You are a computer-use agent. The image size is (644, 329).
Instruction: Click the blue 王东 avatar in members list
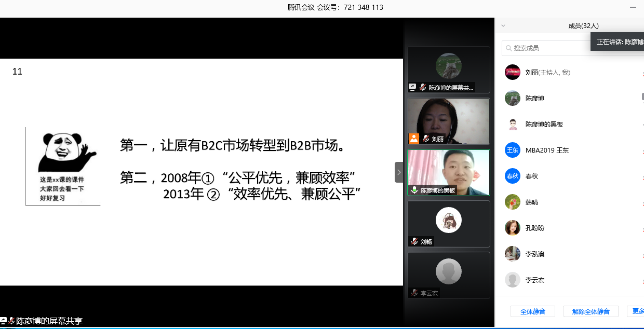(513, 150)
